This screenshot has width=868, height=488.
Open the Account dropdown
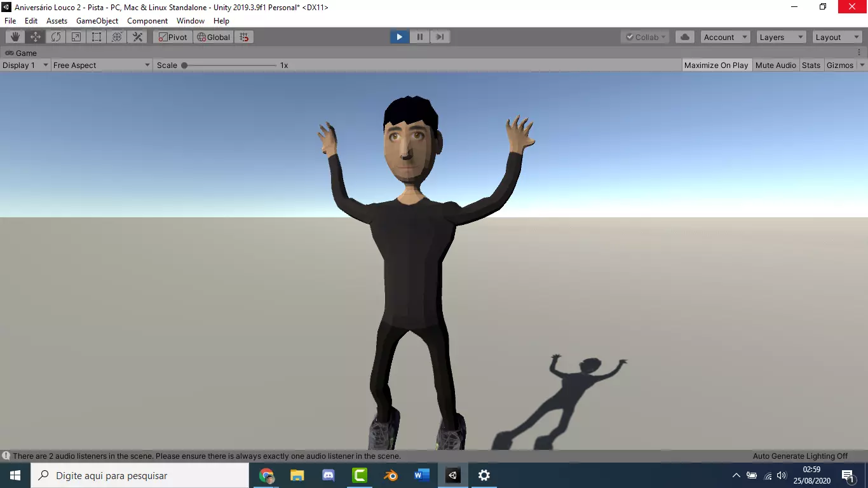coord(725,37)
